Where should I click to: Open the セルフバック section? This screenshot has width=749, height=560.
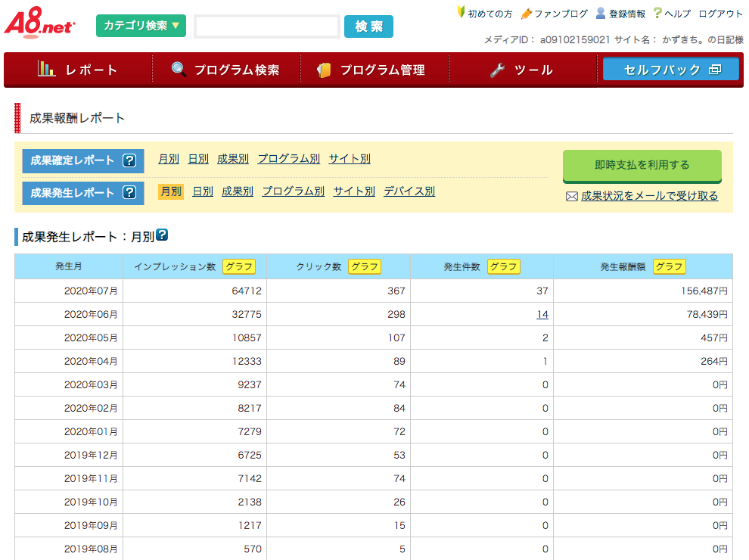coord(670,68)
